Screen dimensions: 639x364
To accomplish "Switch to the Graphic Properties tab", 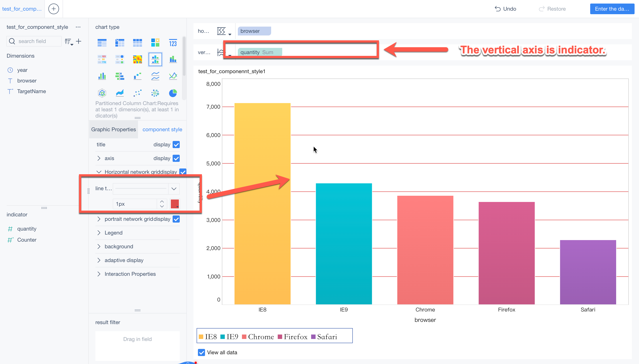I will [x=113, y=129].
